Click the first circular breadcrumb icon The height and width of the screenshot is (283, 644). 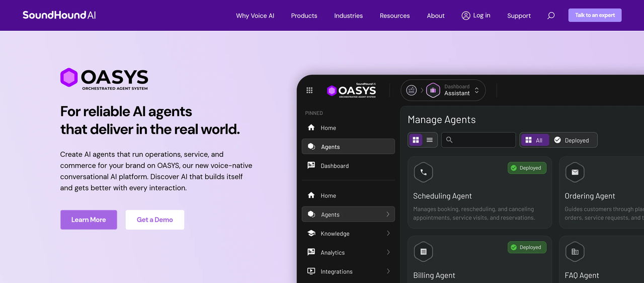(412, 90)
